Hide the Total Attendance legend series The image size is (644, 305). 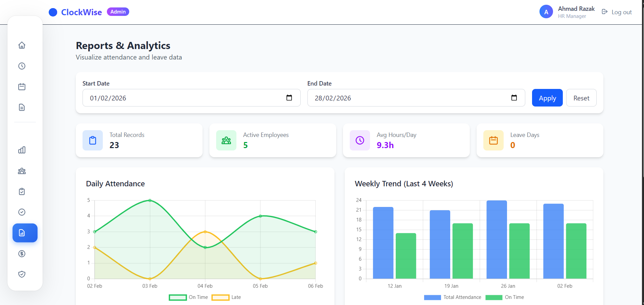[453, 297]
